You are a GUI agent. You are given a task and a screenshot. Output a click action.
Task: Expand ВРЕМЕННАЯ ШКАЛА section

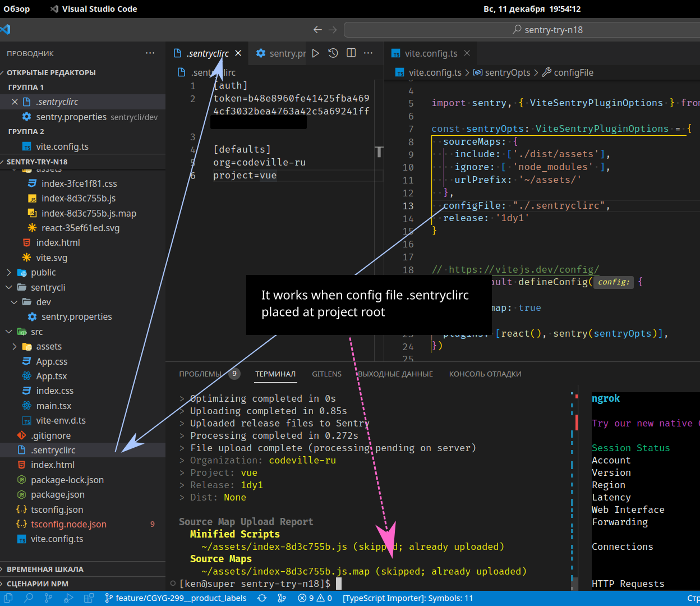pyautogui.click(x=83, y=569)
